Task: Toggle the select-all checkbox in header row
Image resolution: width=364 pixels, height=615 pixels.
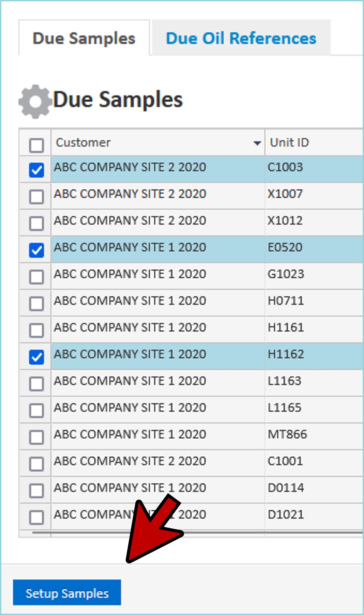Action: pos(36,145)
